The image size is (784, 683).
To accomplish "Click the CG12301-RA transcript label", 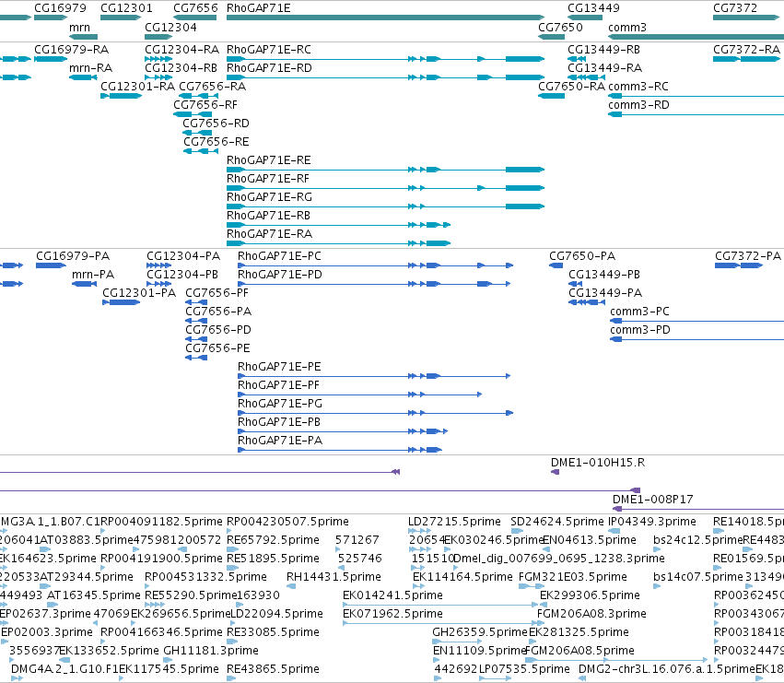I will pyautogui.click(x=137, y=87).
